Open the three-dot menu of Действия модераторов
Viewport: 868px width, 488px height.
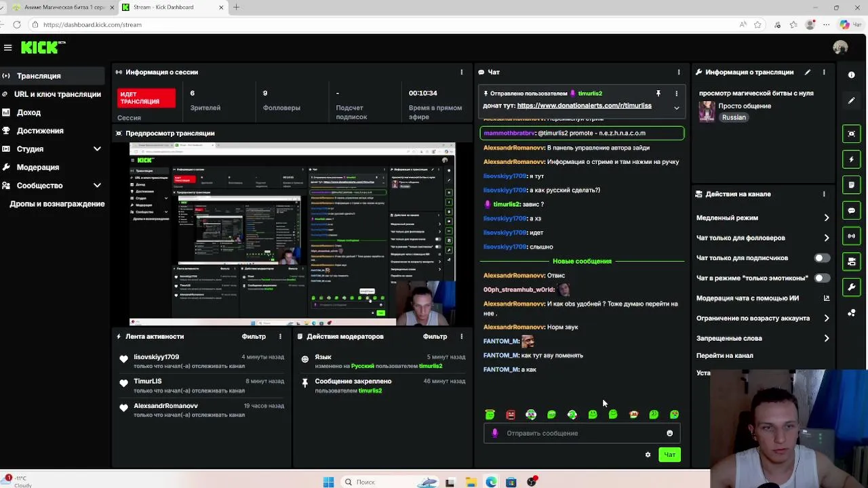pyautogui.click(x=461, y=336)
